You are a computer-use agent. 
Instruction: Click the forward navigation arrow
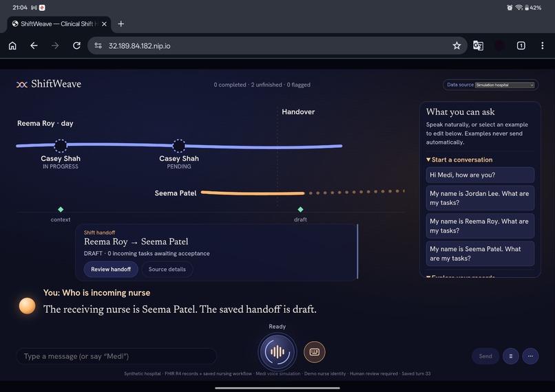click(x=55, y=45)
